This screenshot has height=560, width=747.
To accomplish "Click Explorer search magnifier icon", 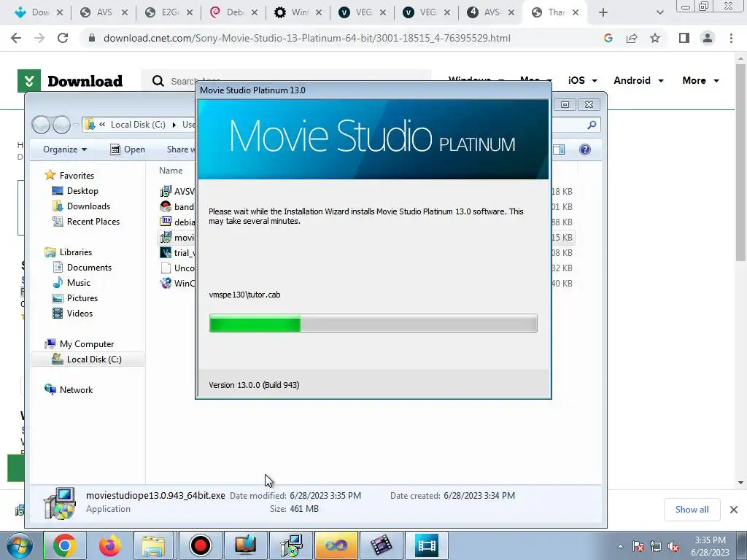I will tap(592, 125).
